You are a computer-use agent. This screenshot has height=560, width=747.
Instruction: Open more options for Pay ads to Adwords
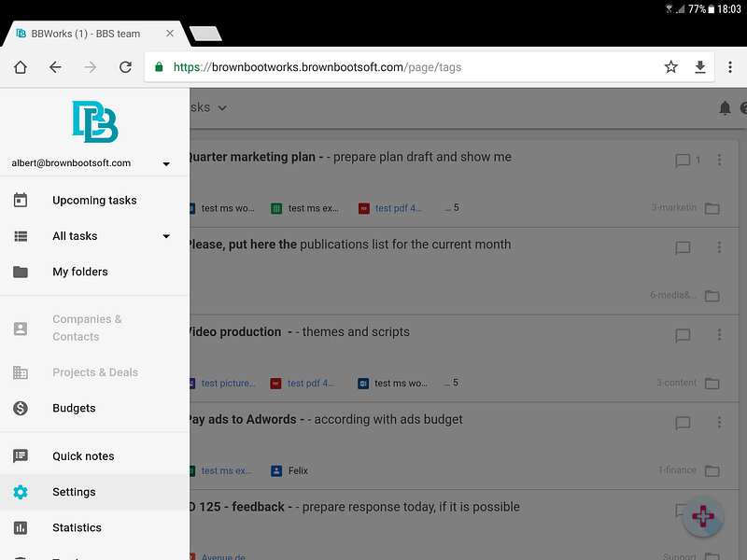point(719,423)
